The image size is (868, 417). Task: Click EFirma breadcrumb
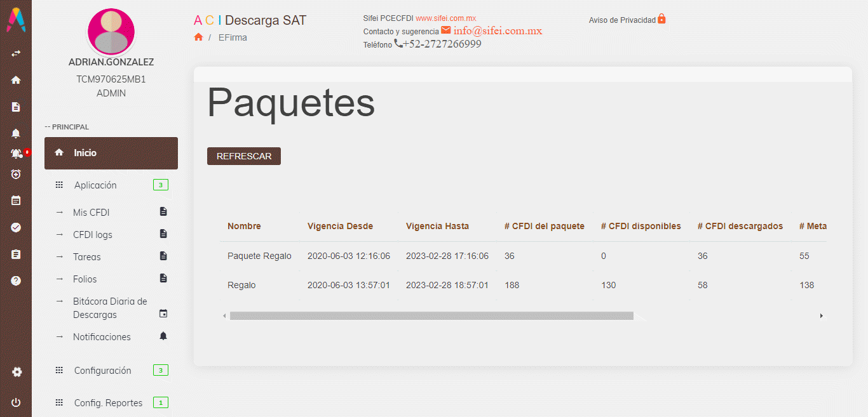233,37
